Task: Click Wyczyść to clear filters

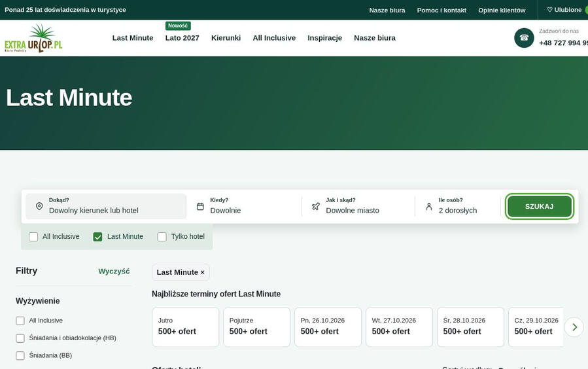Action: click(x=114, y=271)
